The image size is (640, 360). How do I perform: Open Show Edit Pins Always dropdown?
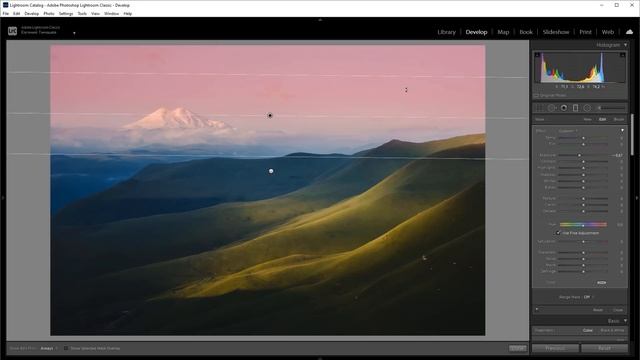pyautogui.click(x=49, y=348)
